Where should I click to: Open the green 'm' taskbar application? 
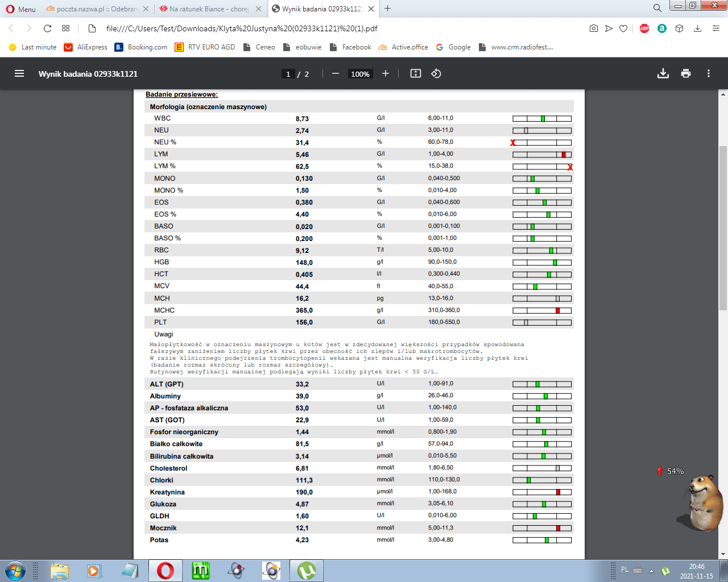pos(201,571)
